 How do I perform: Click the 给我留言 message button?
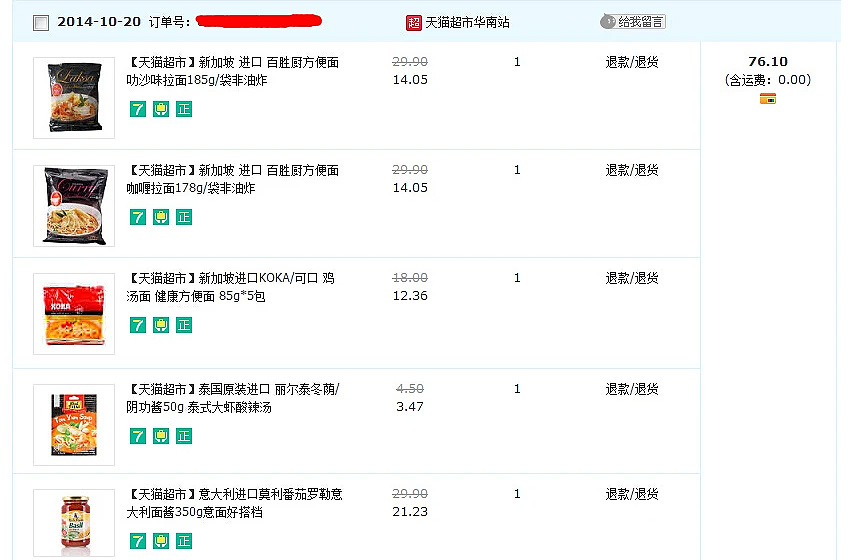633,22
